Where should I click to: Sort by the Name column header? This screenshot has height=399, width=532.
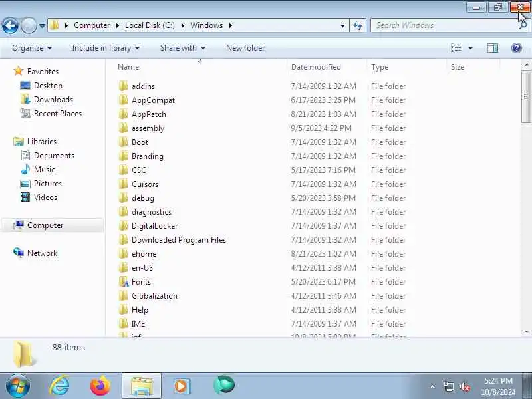200,67
